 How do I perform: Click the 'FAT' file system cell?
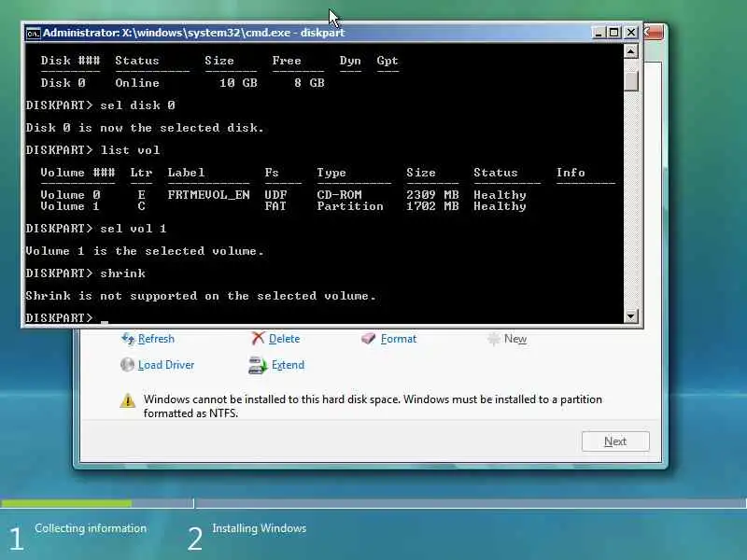pyautogui.click(x=275, y=206)
